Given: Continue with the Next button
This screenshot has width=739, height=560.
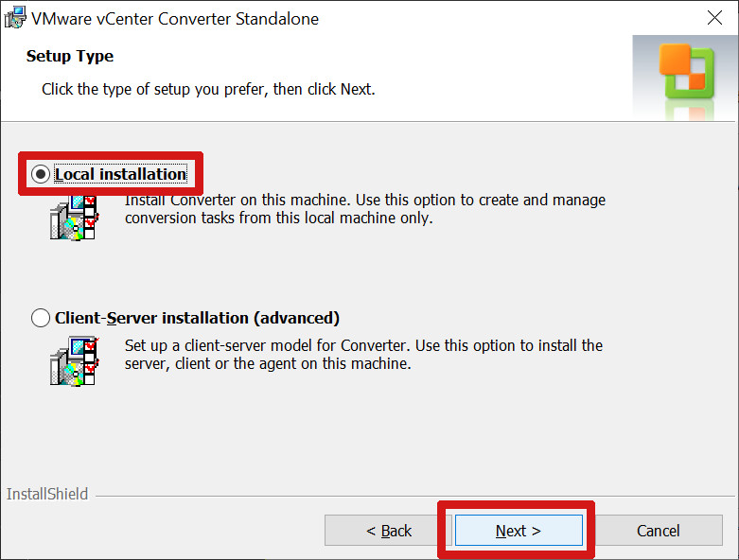Looking at the screenshot, I should [x=519, y=531].
